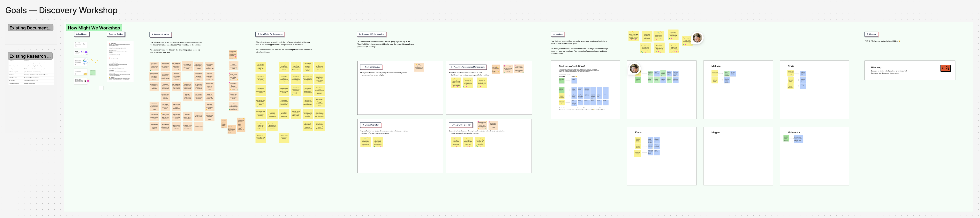Click the orange sticky in Trust & Attribution frame
The width and height of the screenshot is (980, 218).
point(419,67)
